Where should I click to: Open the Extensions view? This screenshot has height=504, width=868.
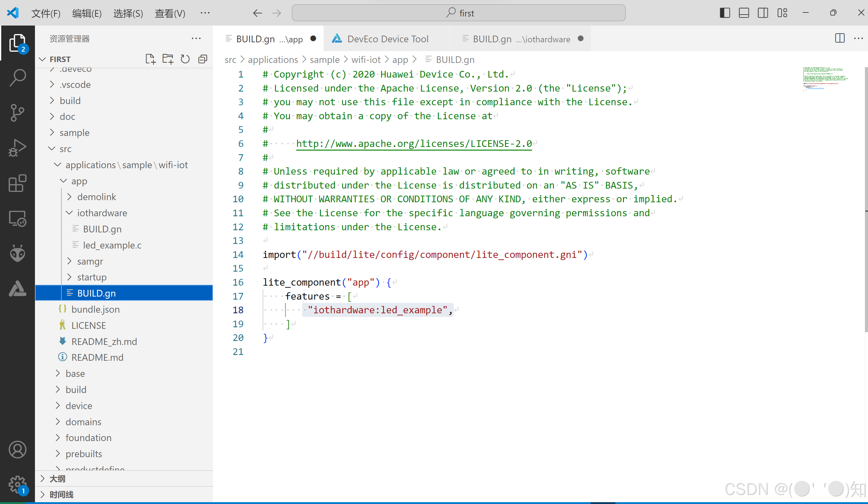(x=17, y=183)
